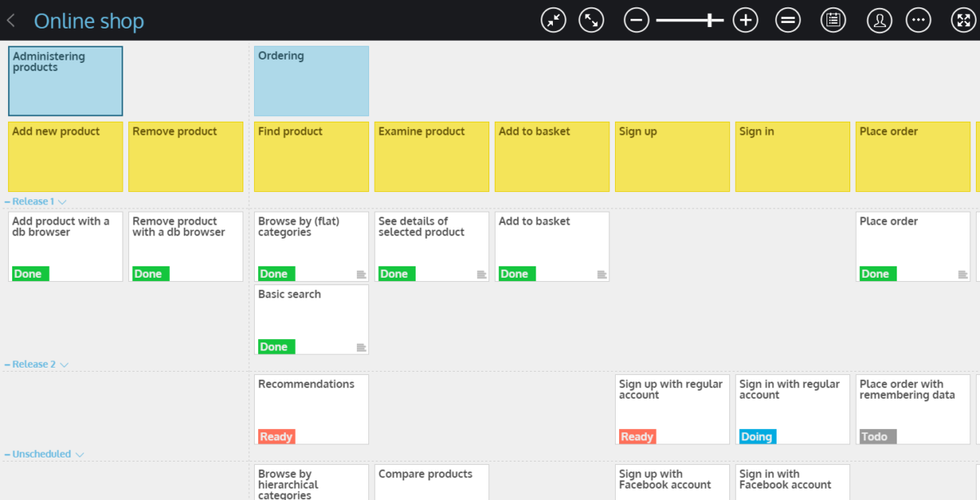Select the expand view icon next to zoom-to-fit

[x=591, y=20]
